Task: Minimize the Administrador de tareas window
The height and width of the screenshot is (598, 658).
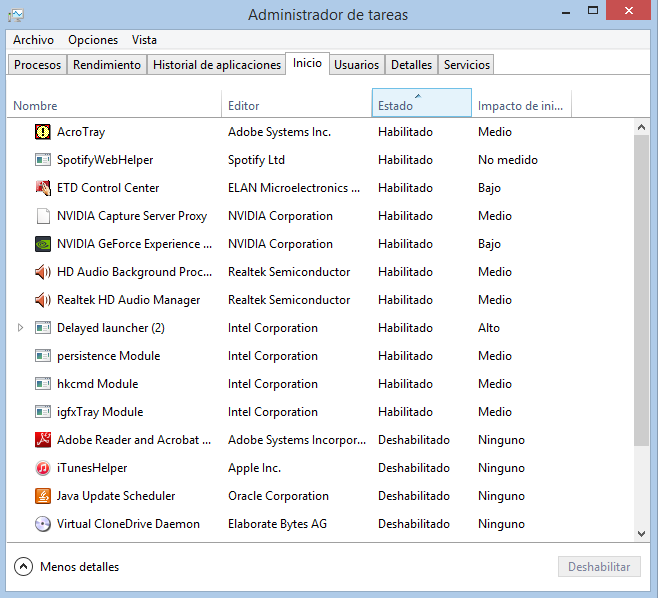Action: coord(566,12)
